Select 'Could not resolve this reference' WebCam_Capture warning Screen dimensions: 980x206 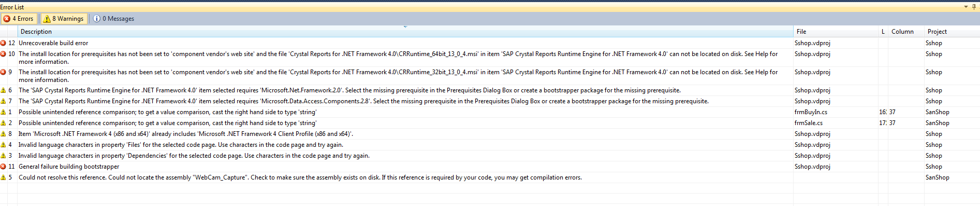click(x=300, y=177)
